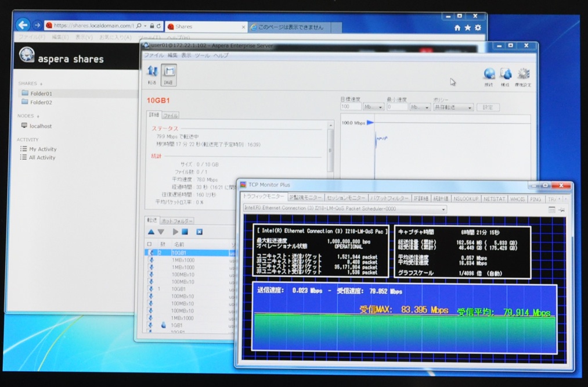Image resolution: width=588 pixels, height=387 pixels.
Task: Click the plus next to NODES
Action: tap(38, 116)
